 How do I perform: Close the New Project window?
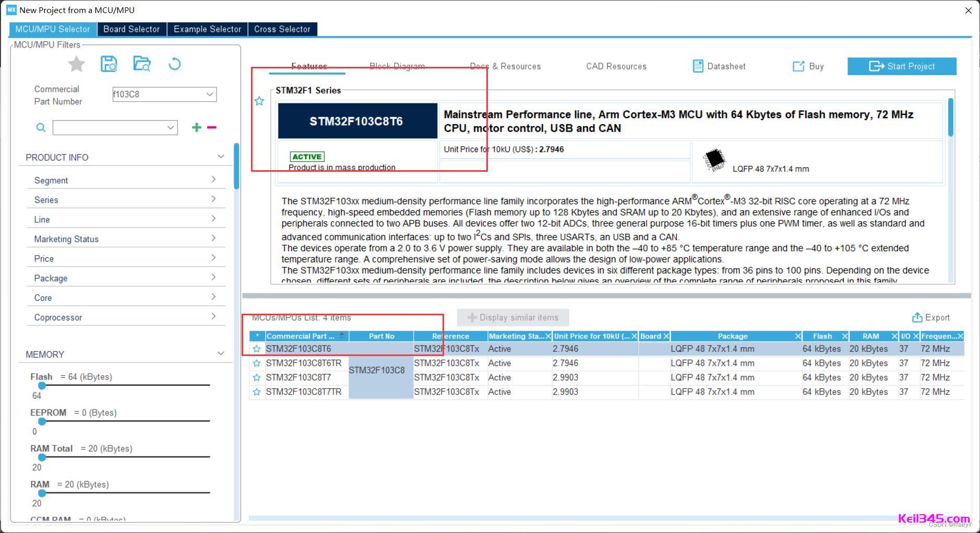(968, 10)
